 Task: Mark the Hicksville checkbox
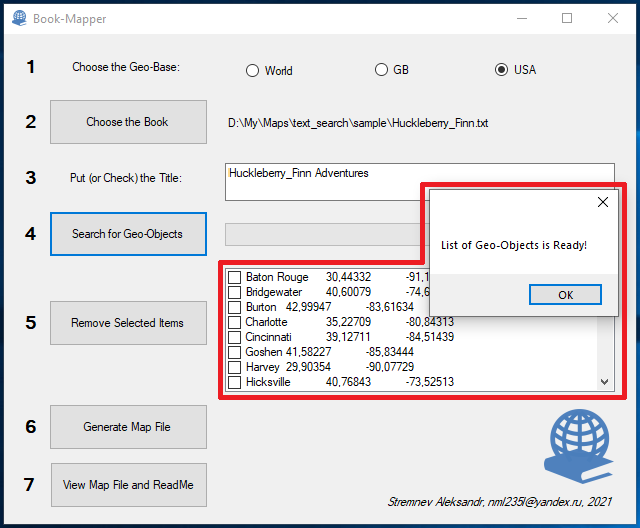click(x=234, y=382)
